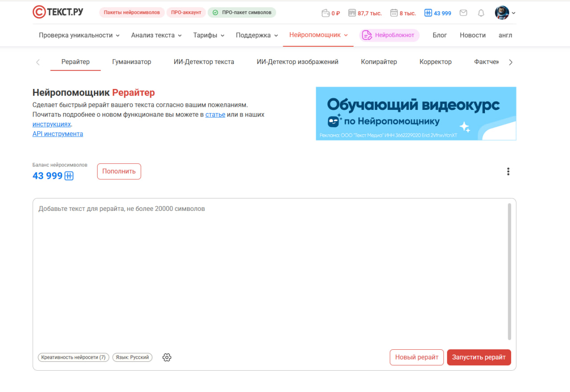This screenshot has width=570, height=392.
Task: Click the Пополнить button
Action: click(x=119, y=171)
